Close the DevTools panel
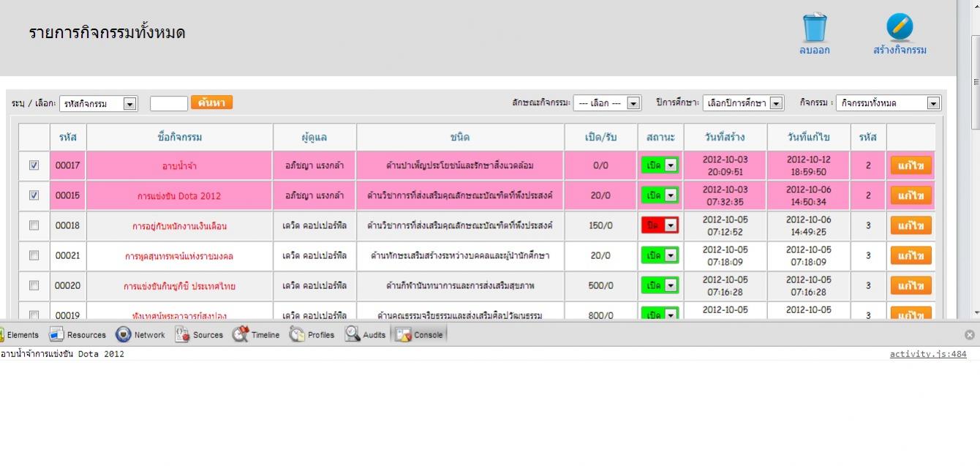Image resolution: width=980 pixels, height=466 pixels. [969, 335]
